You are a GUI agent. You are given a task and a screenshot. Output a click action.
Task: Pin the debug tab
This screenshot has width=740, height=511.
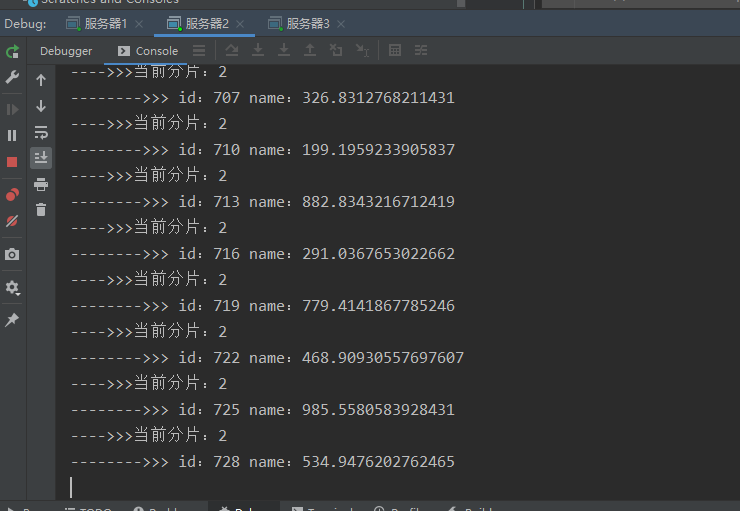[x=12, y=319]
